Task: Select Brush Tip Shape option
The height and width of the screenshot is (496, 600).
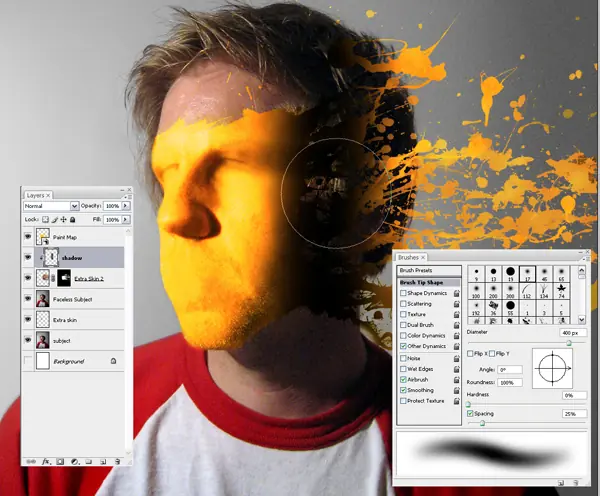Action: coord(429,282)
